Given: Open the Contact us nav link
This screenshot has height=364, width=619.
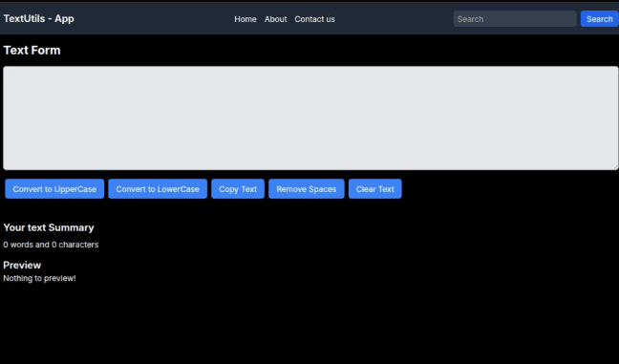Looking at the screenshot, I should click(x=314, y=19).
